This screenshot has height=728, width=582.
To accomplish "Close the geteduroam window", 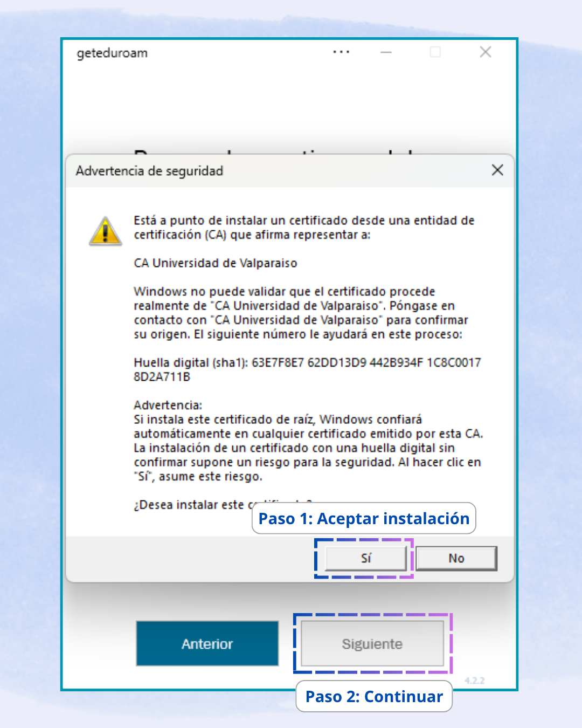I will (486, 52).
